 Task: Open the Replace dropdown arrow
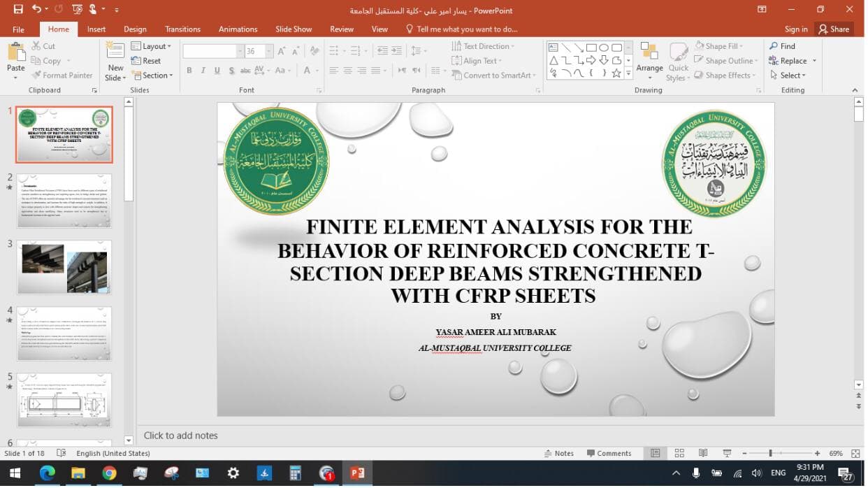tap(814, 61)
